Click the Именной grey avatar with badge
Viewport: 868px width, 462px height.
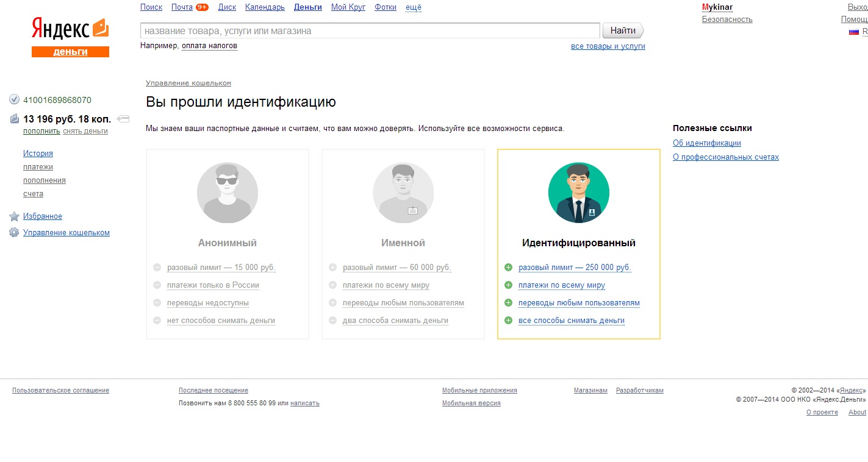point(403,193)
